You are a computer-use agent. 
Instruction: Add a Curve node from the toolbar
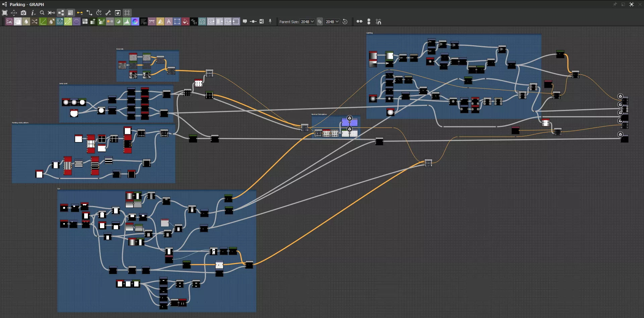[x=43, y=22]
